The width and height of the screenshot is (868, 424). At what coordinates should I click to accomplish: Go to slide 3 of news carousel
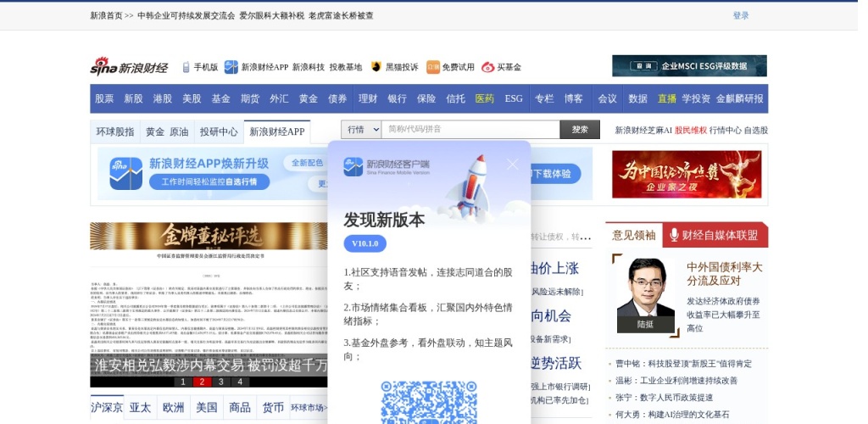click(x=221, y=382)
